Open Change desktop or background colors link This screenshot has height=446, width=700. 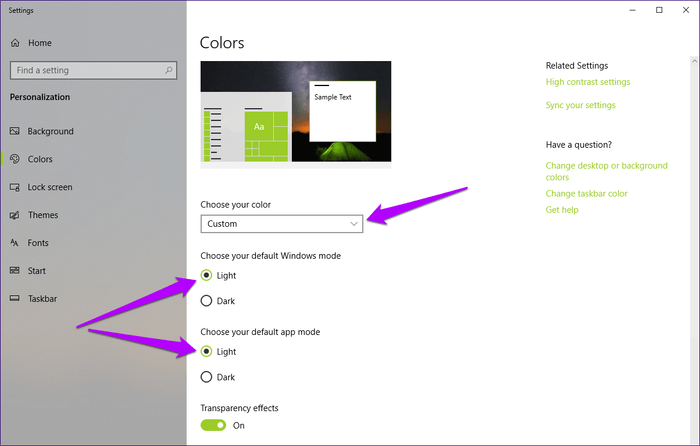tap(606, 171)
